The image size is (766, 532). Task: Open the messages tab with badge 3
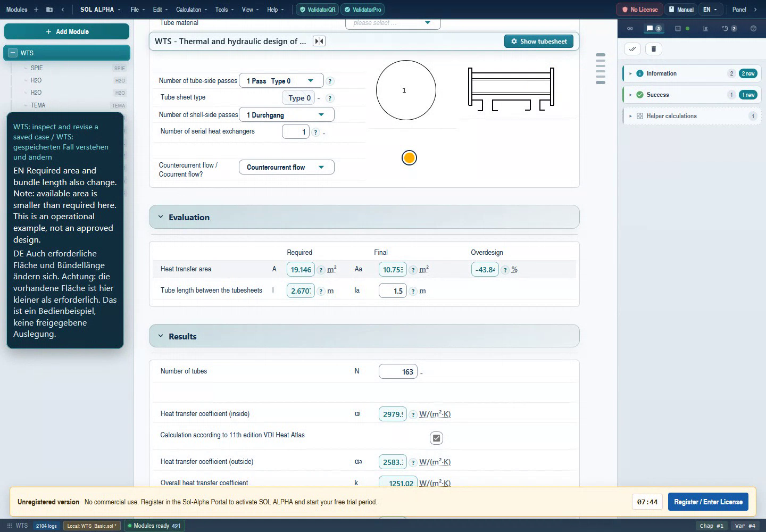coord(653,29)
